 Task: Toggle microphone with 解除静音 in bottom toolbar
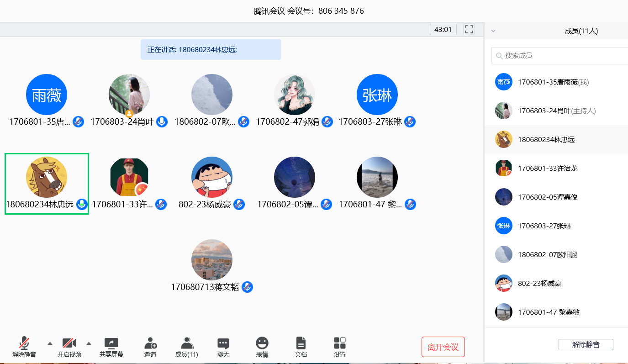[24, 343]
